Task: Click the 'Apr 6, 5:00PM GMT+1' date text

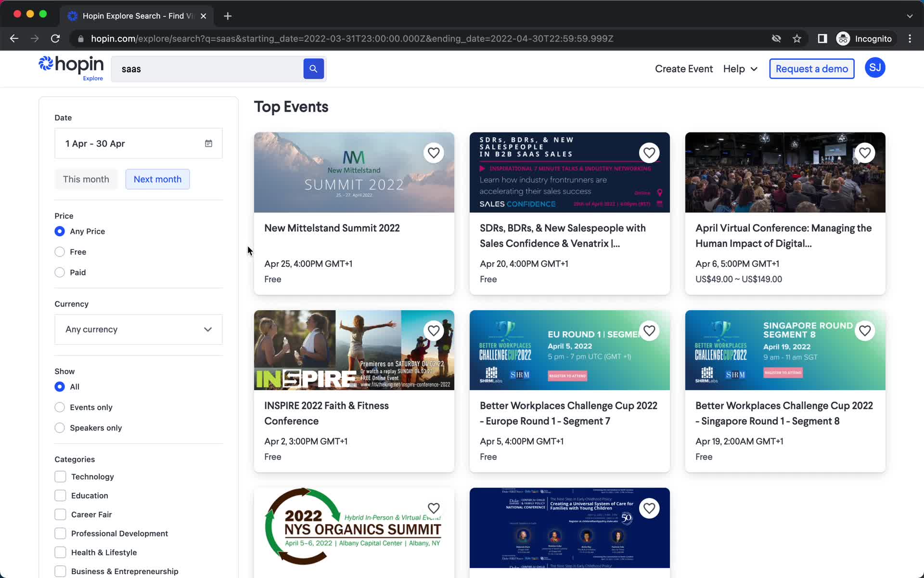Action: click(x=737, y=264)
